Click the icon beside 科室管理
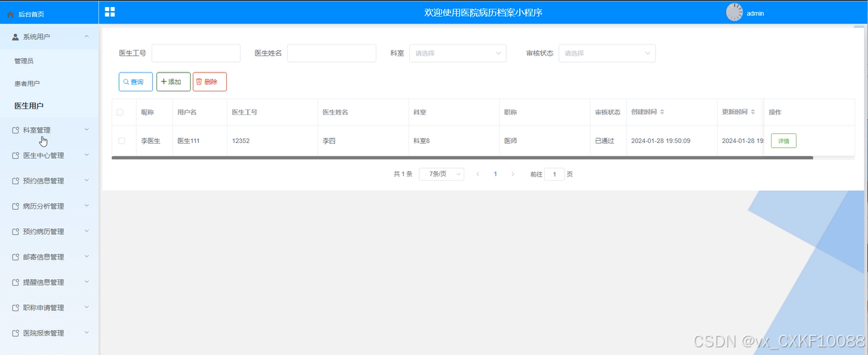The height and width of the screenshot is (355, 868). pyautogui.click(x=15, y=130)
